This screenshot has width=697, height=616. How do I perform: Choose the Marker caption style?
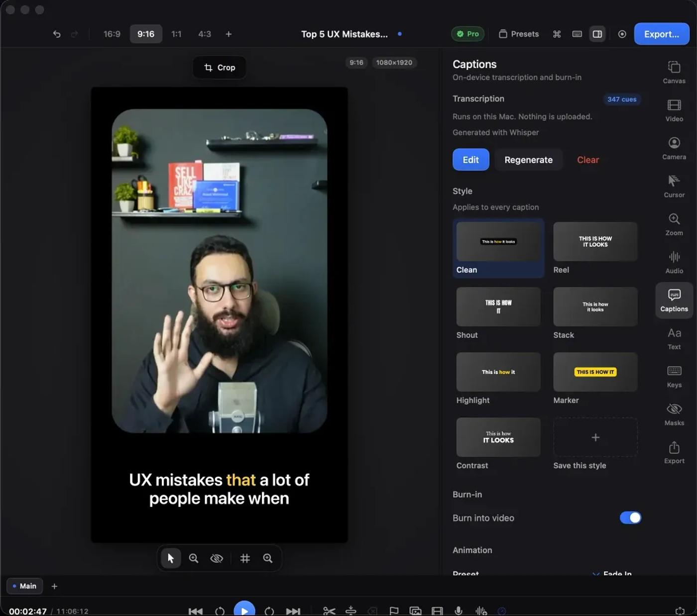(595, 379)
